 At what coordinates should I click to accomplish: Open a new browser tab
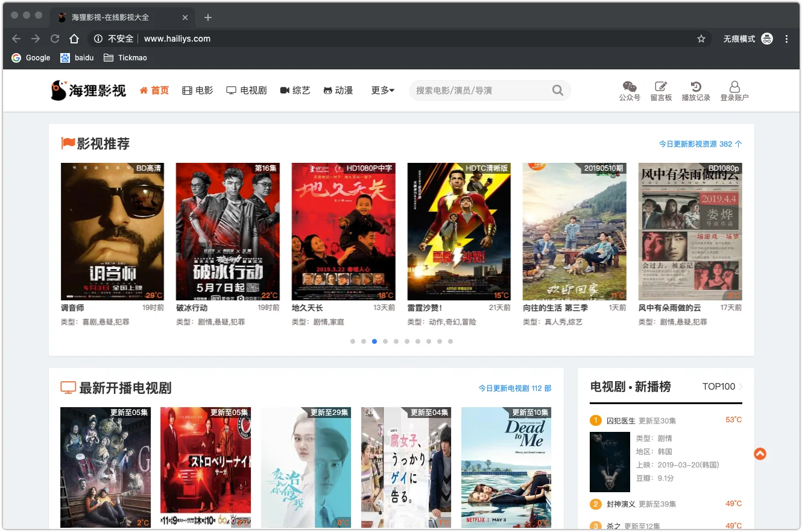click(208, 17)
